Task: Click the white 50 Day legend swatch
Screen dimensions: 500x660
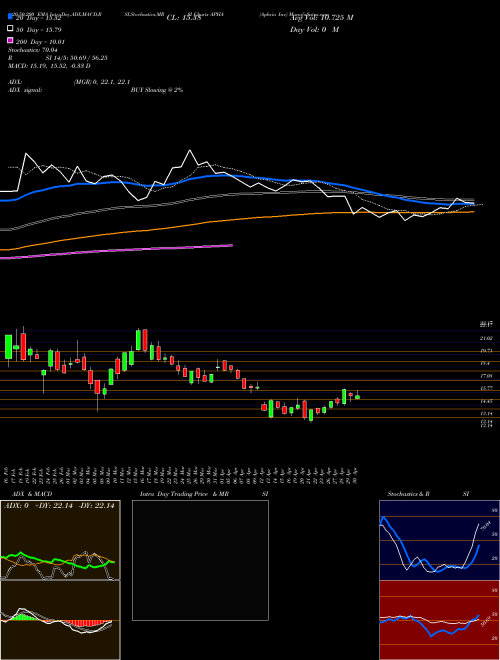Action: 10,29
